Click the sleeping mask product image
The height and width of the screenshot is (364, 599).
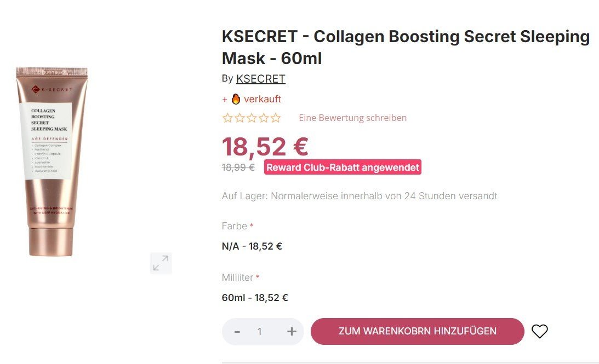coord(52,161)
